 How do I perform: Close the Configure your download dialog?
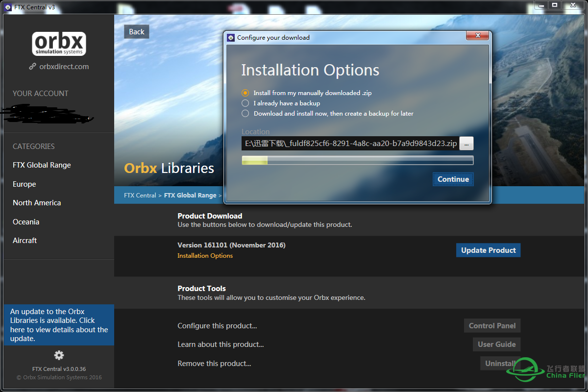coord(477,35)
